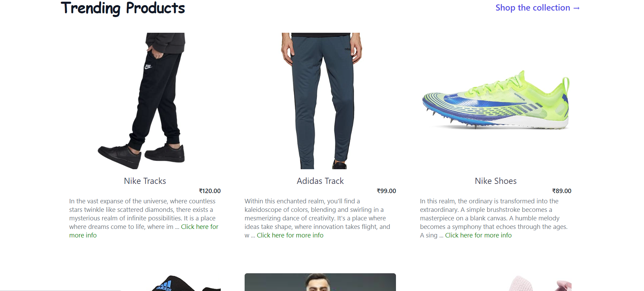Click more info link under Nike Shoes

tap(478, 235)
